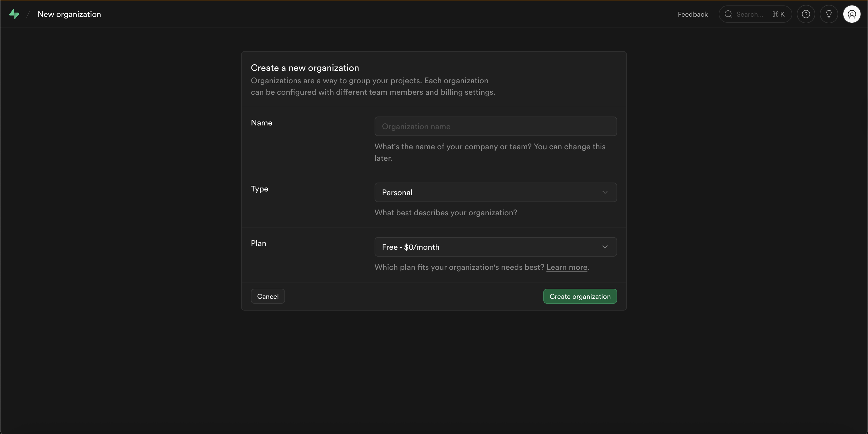Click the Create a new organization heading
Screen dimensions: 868x434
click(305, 68)
